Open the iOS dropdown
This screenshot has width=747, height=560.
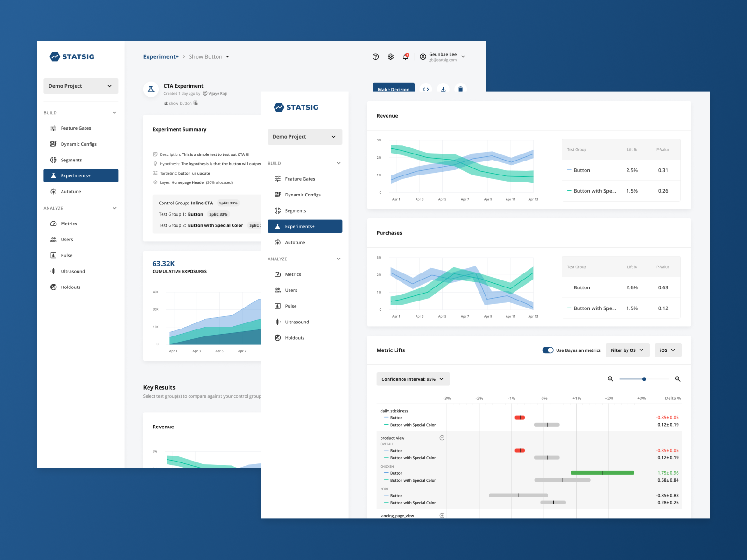tap(668, 350)
